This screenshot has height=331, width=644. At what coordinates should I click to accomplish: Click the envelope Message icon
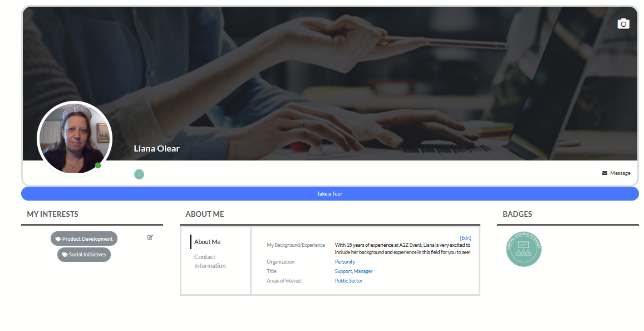604,173
